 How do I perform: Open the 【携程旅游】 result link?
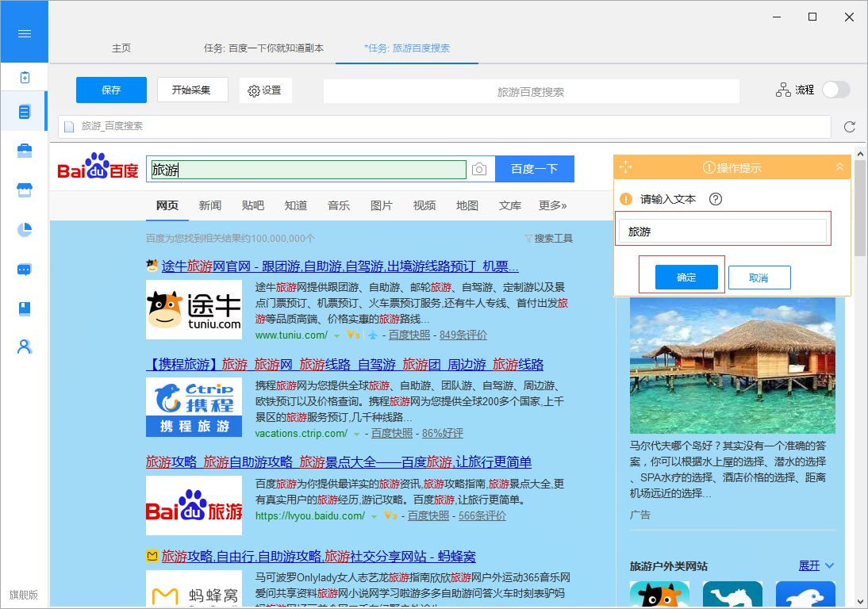point(345,365)
